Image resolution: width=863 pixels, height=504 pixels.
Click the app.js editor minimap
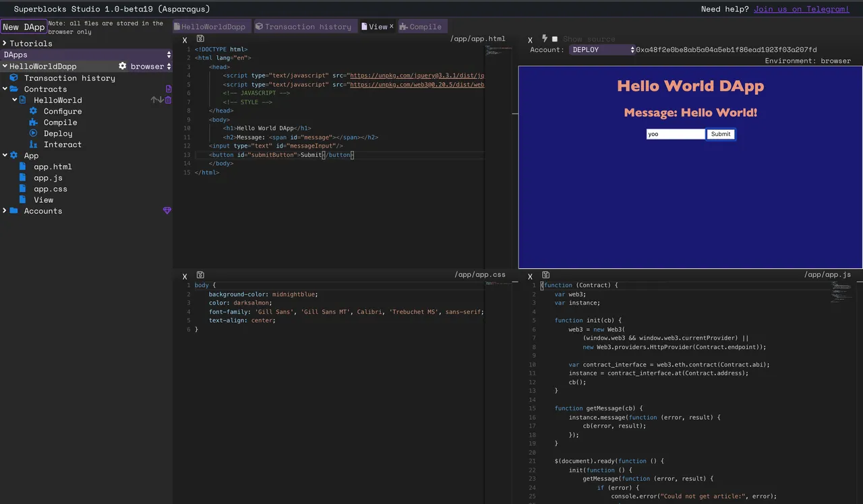tap(841, 290)
